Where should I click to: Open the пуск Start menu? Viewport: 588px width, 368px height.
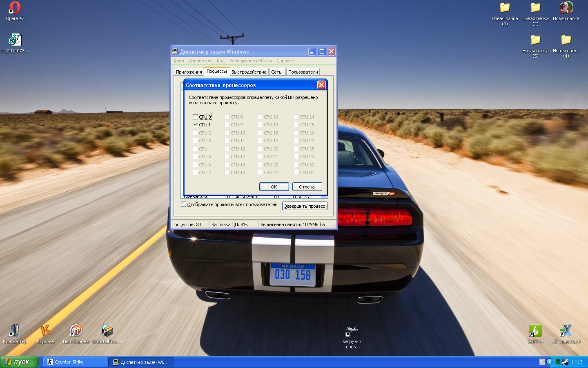tap(19, 362)
